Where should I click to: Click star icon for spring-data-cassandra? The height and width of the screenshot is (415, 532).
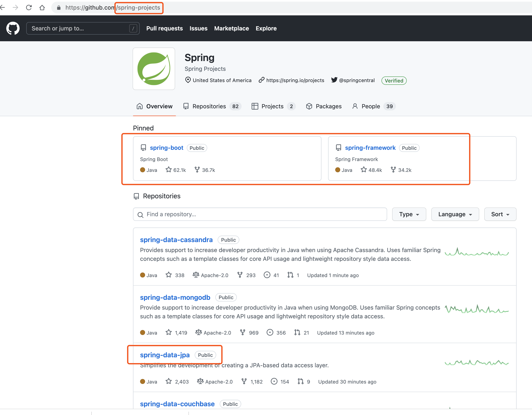[x=169, y=275]
